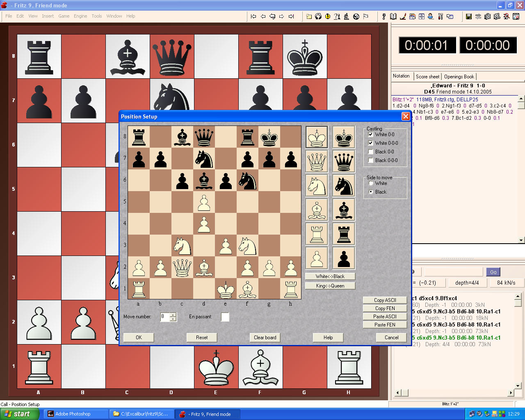Jump to game start toolbar arrow

[x=253, y=16]
